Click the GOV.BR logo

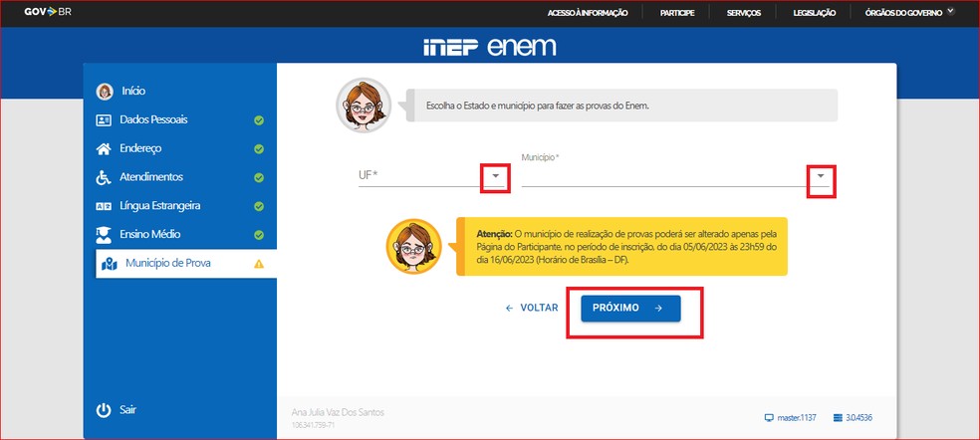48,12
